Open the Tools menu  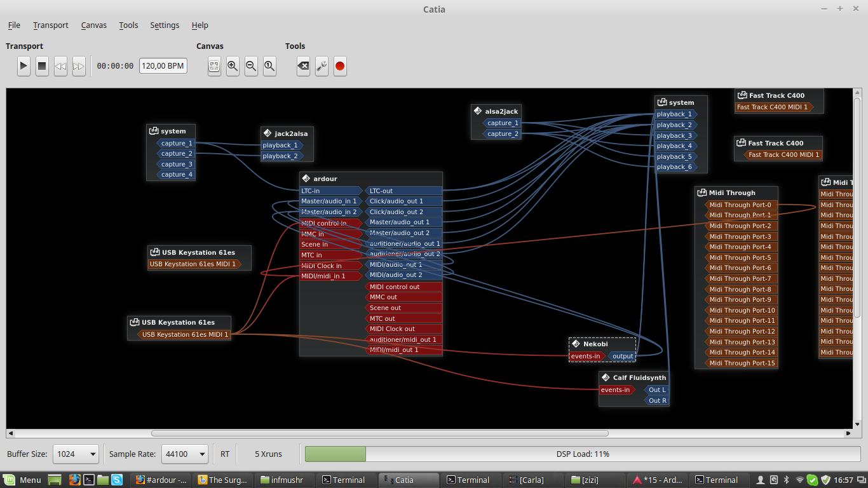click(128, 25)
